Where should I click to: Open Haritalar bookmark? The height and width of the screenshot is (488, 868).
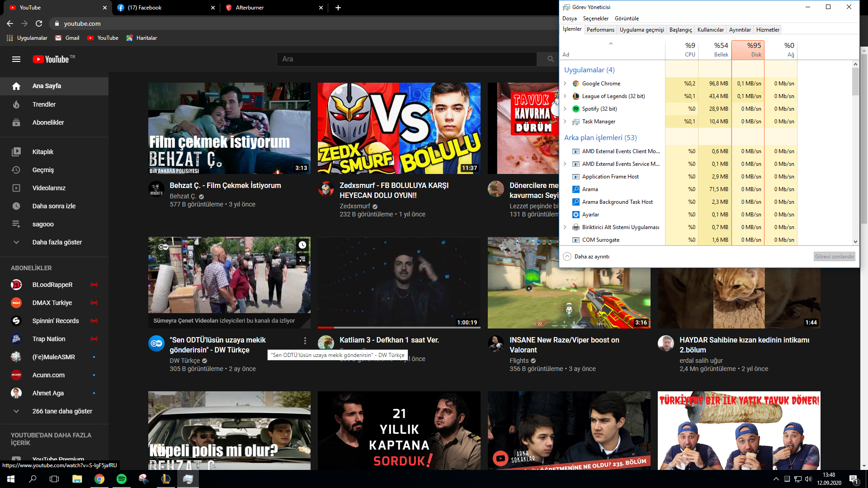point(142,38)
